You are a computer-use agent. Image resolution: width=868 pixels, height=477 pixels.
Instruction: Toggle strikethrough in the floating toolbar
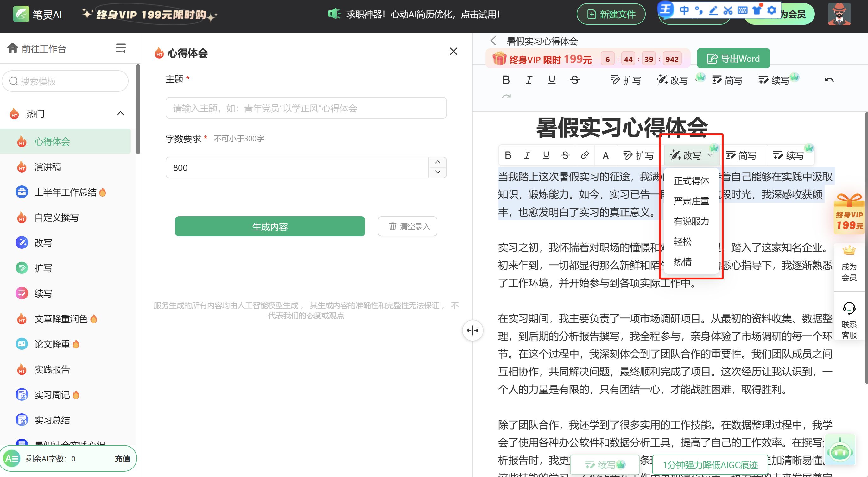click(565, 155)
